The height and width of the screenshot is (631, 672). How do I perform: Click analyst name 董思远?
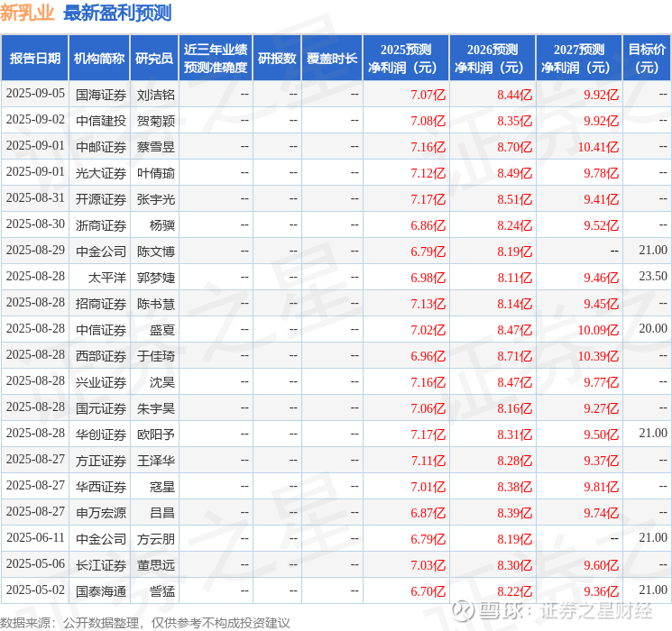pos(156,565)
